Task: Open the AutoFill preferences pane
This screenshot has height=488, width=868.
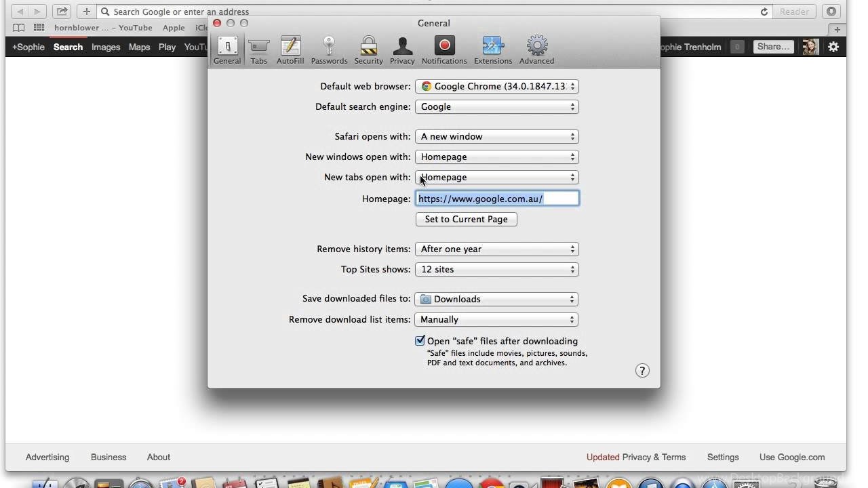Action: (290, 51)
